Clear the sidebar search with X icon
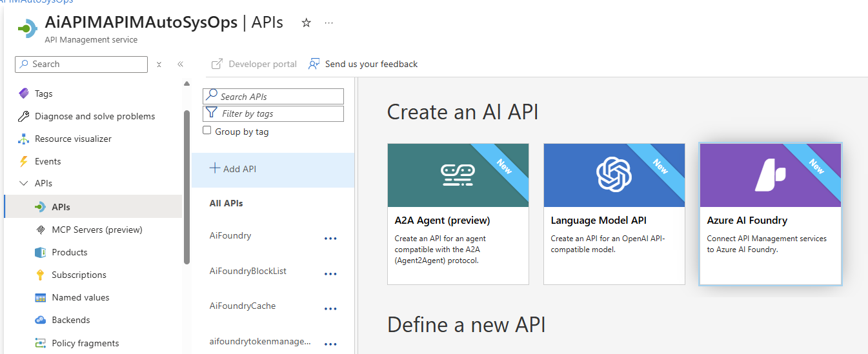This screenshot has height=354, width=868. click(159, 64)
